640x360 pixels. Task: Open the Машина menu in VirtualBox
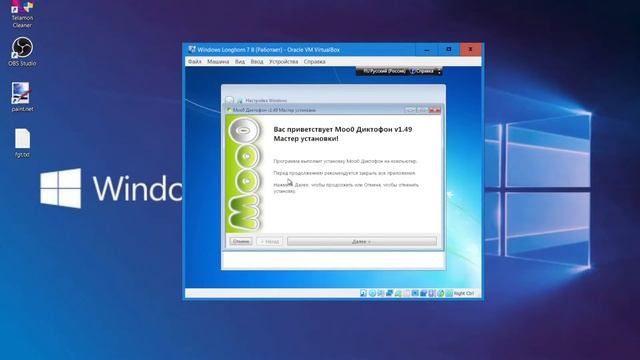[x=218, y=62]
